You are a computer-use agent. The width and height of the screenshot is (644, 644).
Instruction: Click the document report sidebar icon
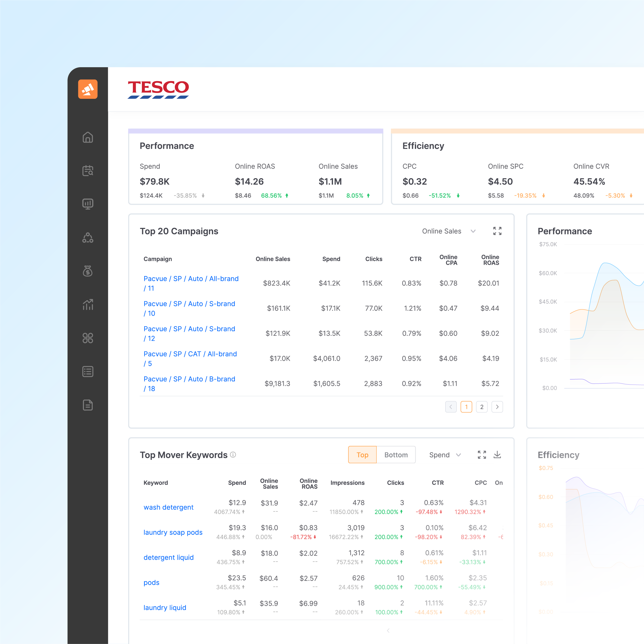(88, 405)
